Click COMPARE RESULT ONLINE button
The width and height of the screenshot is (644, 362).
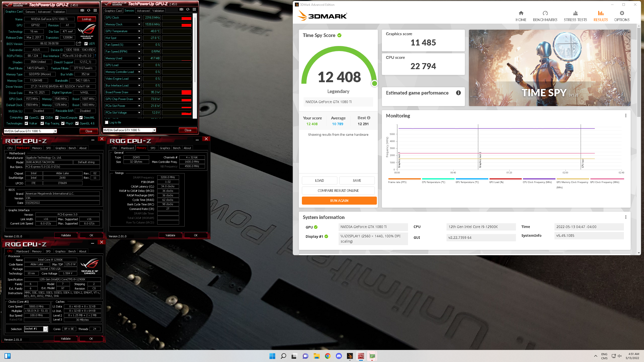click(x=338, y=191)
